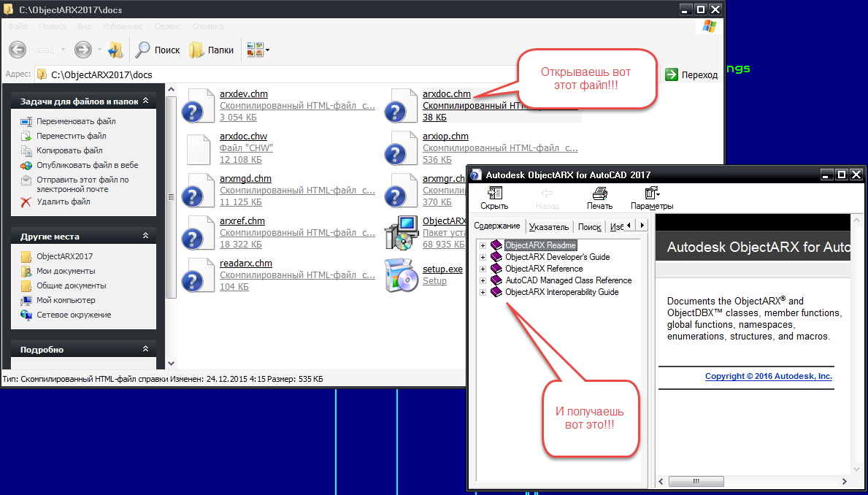This screenshot has height=495, width=868.
Task: Open the Правка menu
Action: (53, 26)
